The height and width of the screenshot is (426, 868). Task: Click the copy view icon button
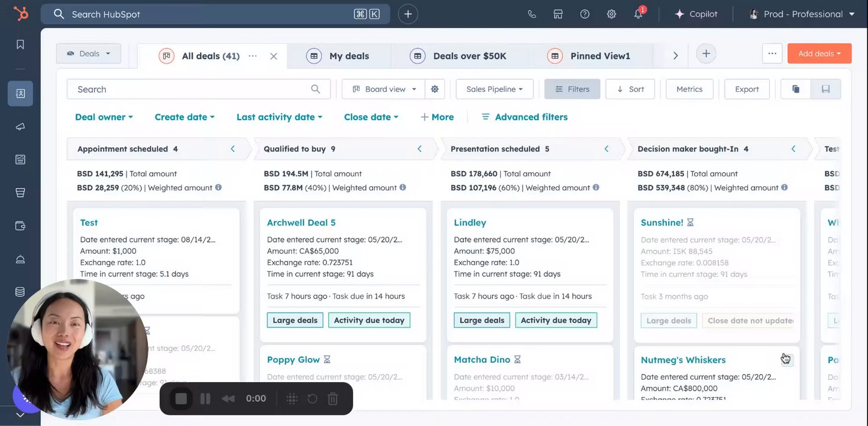(796, 89)
